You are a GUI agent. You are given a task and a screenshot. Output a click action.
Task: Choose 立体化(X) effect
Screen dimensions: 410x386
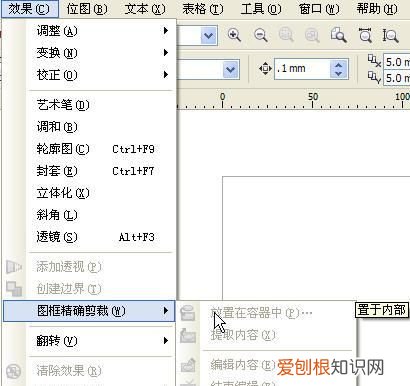click(89, 193)
